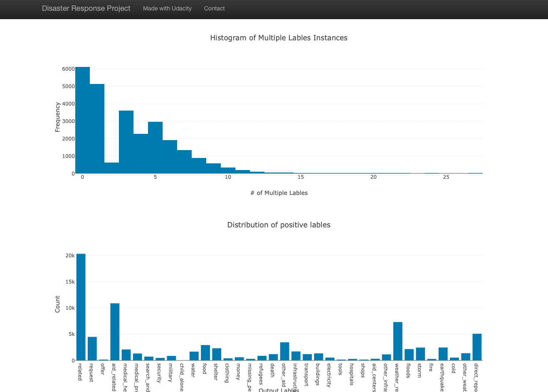Viewport: 548px width, 392px height.
Task: Click the "Distribution of positive lables" title
Action: (279, 224)
